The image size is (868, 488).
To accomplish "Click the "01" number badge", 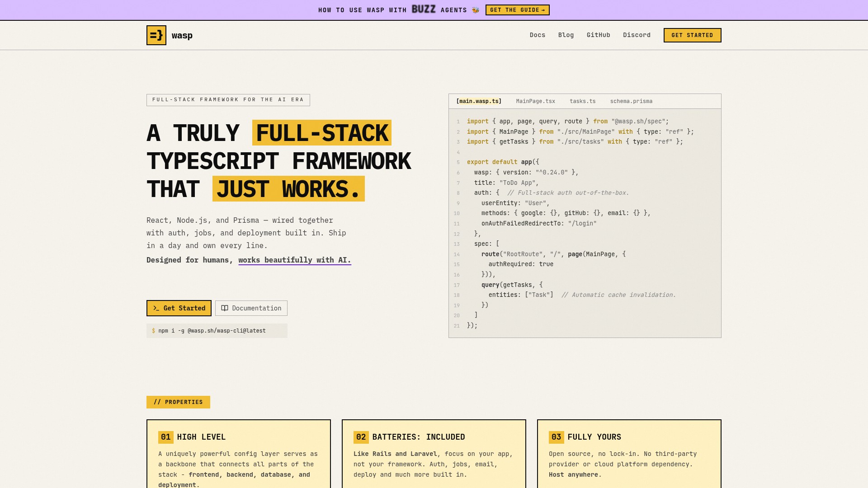I will [x=166, y=437].
